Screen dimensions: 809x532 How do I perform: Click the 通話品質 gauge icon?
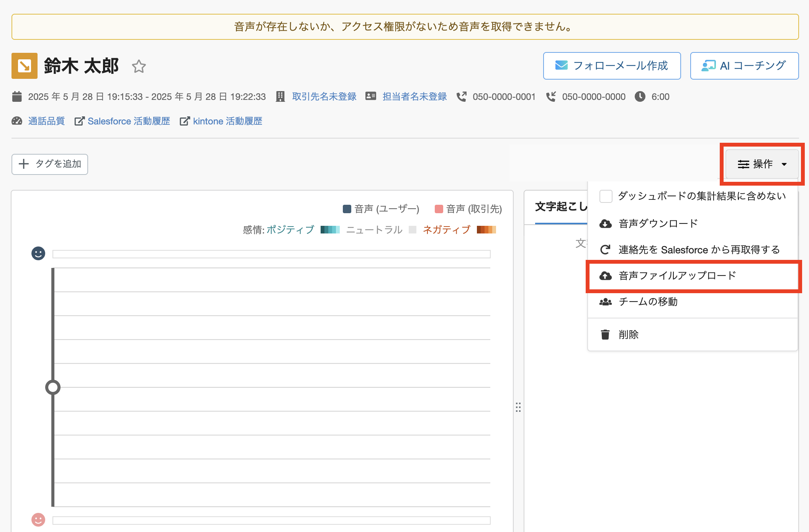point(17,121)
